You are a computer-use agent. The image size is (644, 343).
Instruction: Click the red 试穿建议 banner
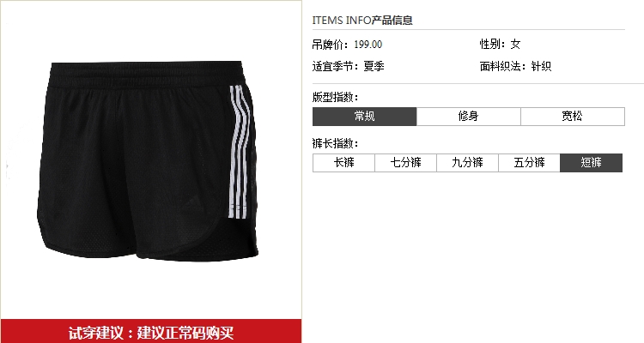point(151,332)
